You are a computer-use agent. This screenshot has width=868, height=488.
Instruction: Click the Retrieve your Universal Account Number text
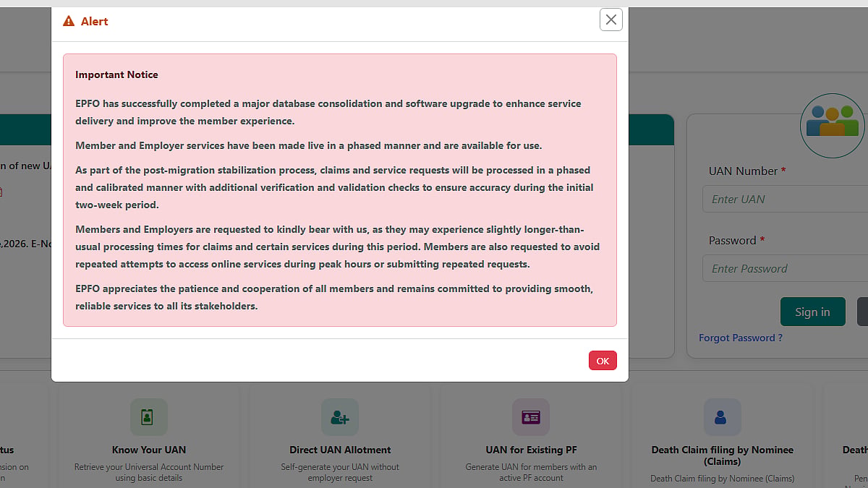coord(149,472)
